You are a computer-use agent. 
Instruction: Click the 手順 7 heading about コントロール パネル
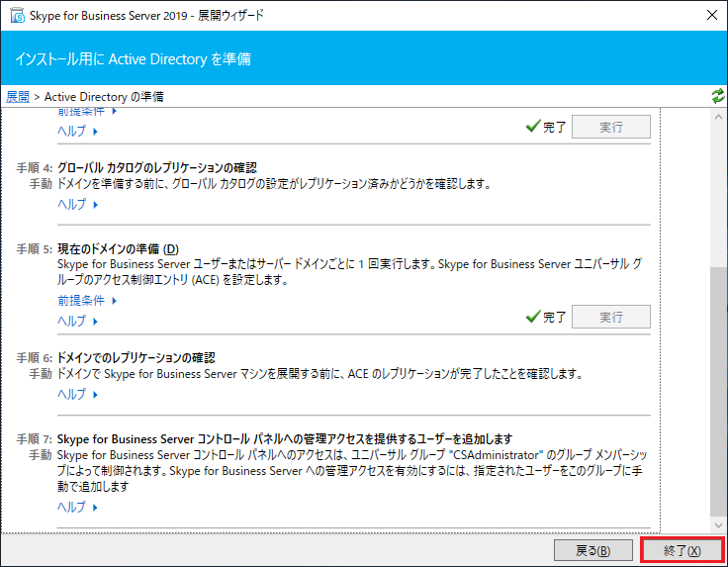[285, 438]
